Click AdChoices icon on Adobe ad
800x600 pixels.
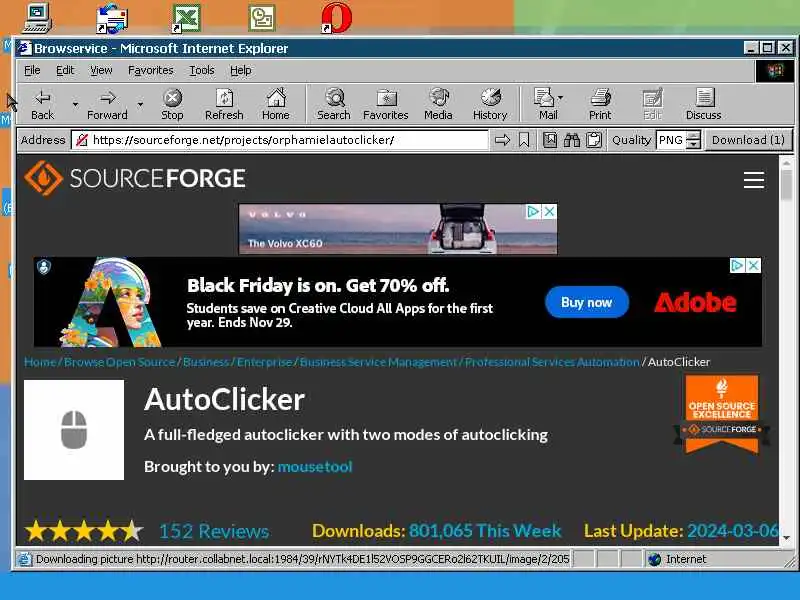[x=737, y=265]
